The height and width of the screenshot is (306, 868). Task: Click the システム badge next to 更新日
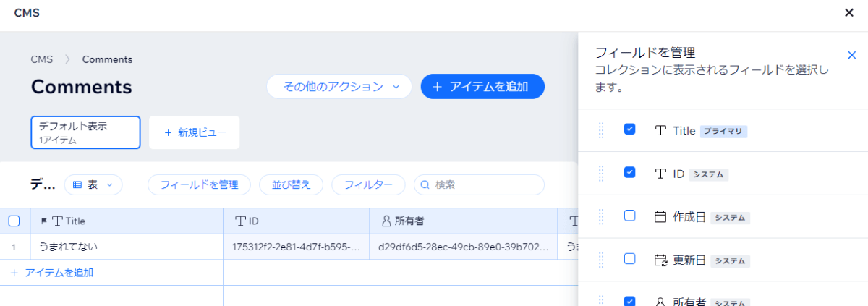tap(730, 260)
